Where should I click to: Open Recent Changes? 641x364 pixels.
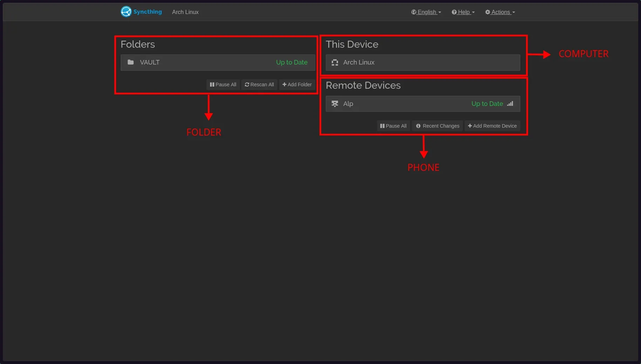pyautogui.click(x=438, y=126)
